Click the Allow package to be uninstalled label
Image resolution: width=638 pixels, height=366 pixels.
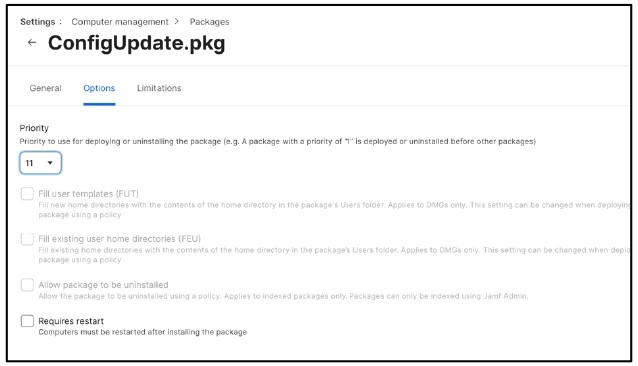point(103,285)
